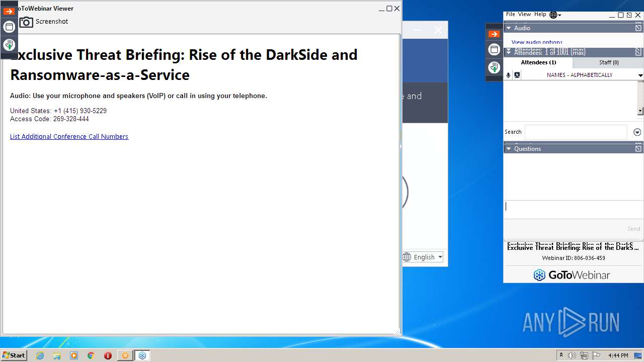The width and height of the screenshot is (644, 362).
Task: Click the network tray icon
Action: click(x=584, y=355)
